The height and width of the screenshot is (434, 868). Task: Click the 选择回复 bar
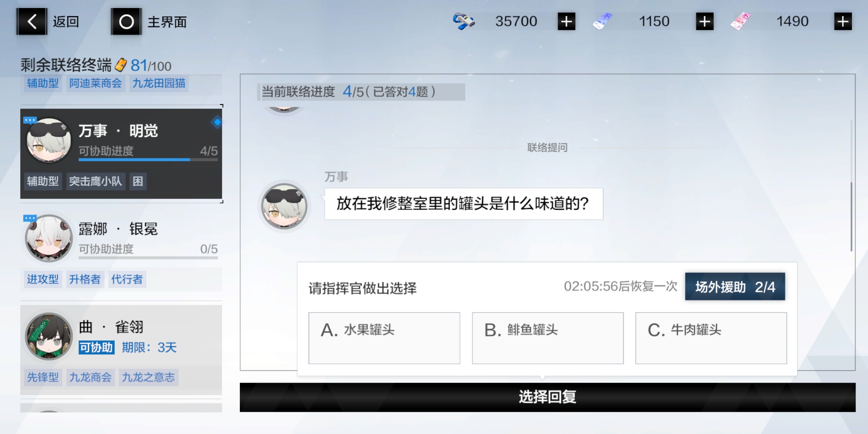(547, 397)
